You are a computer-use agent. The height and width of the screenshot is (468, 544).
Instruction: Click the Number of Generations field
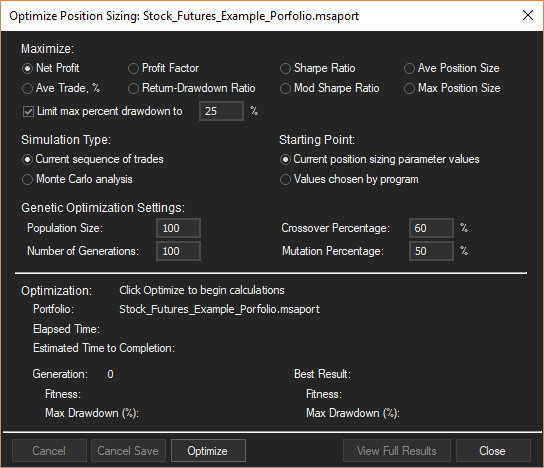[x=178, y=251]
